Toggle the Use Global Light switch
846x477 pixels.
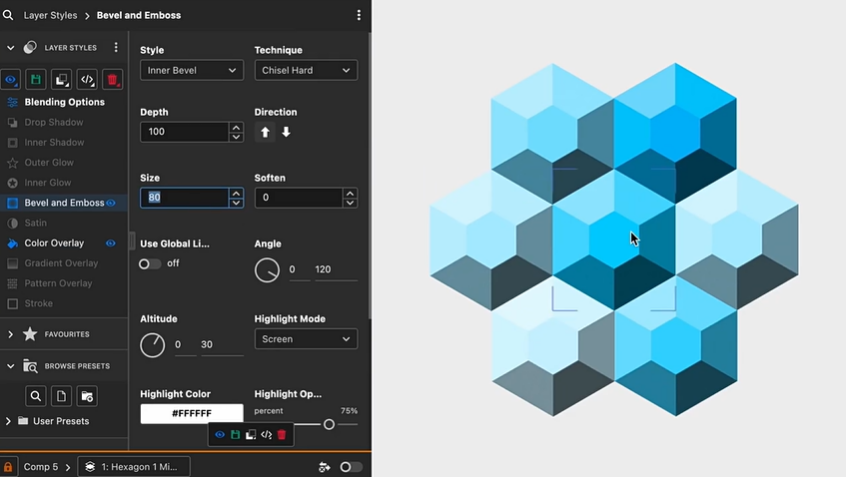[x=149, y=264]
